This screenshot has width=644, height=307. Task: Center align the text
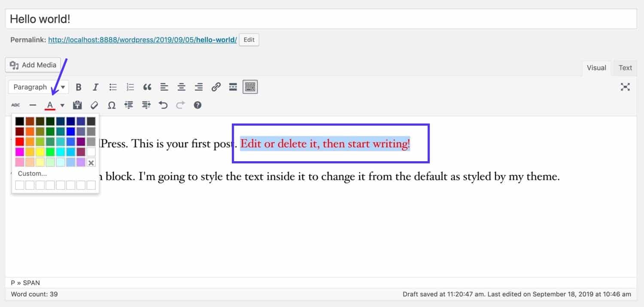pos(181,87)
